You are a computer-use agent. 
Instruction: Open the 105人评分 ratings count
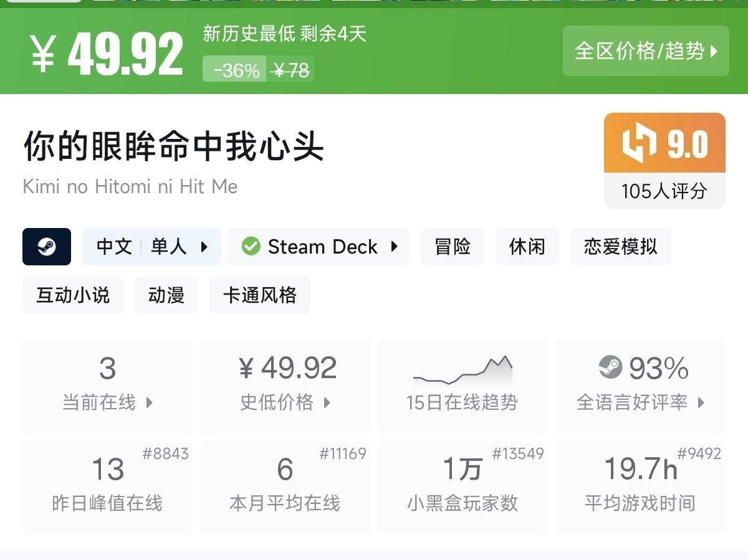(664, 191)
